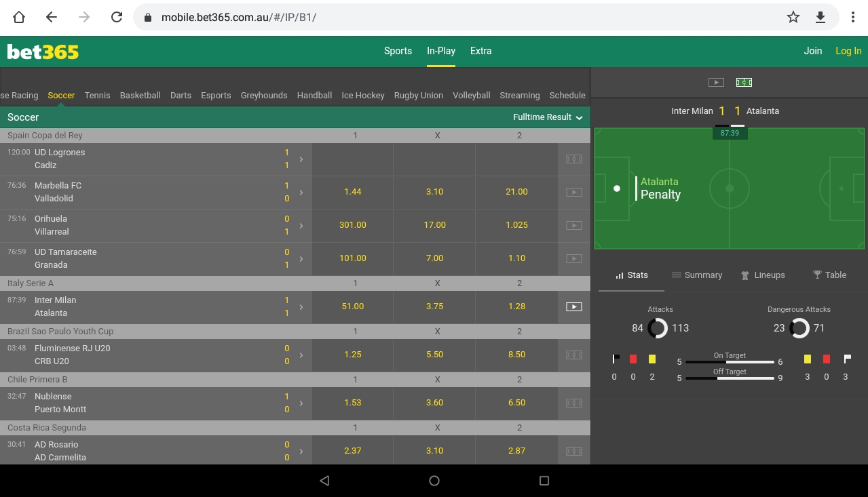Select the Darts sport tab
Image resolution: width=868 pixels, height=497 pixels.
(181, 96)
